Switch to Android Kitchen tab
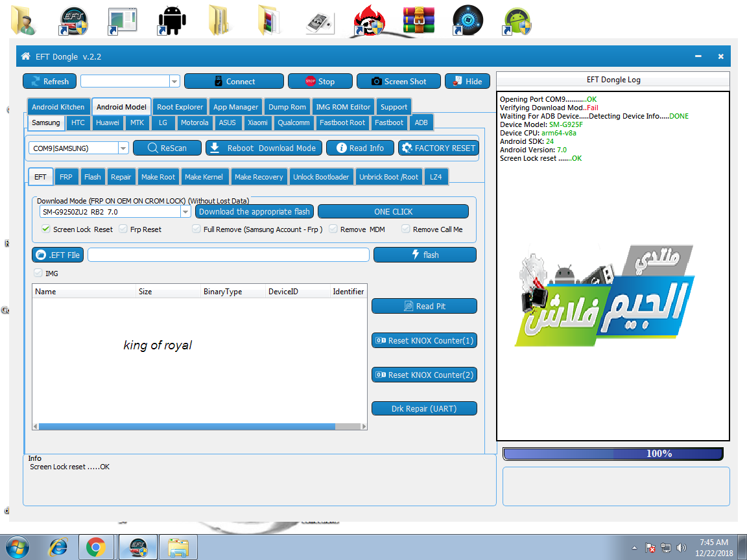This screenshot has width=747, height=560. [58, 107]
